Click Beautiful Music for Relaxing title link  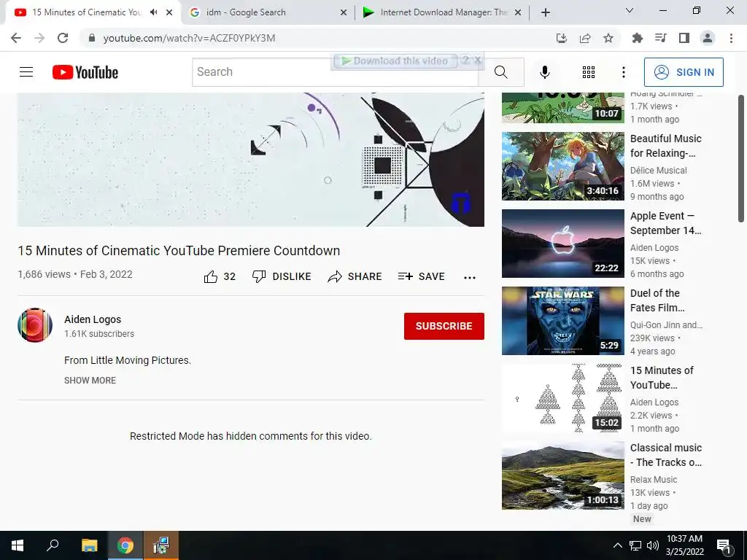coord(666,146)
